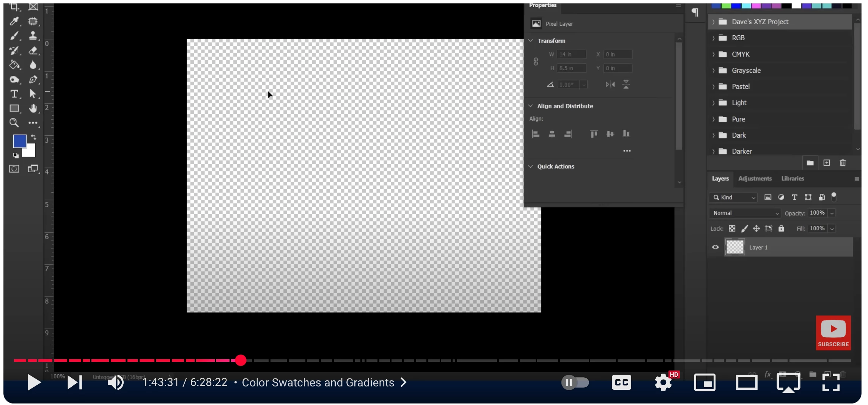Open the Opacity value dropdown arrow
Viewport: 868px width, 405px height.
[832, 213]
